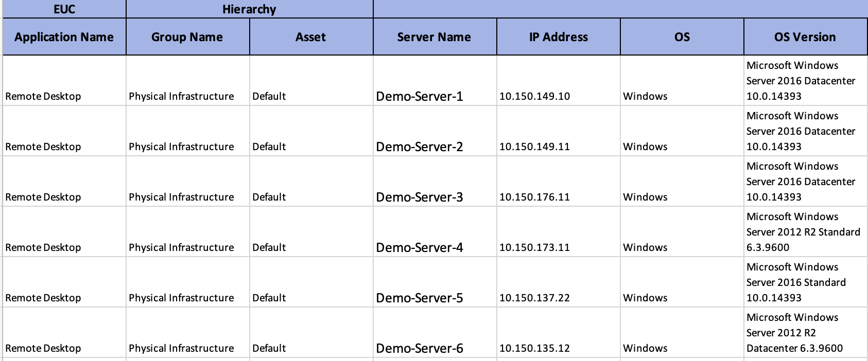Screen dimensions: 868x361
Task: Click the Demo-Server-4 server name cell
Action: (x=420, y=247)
